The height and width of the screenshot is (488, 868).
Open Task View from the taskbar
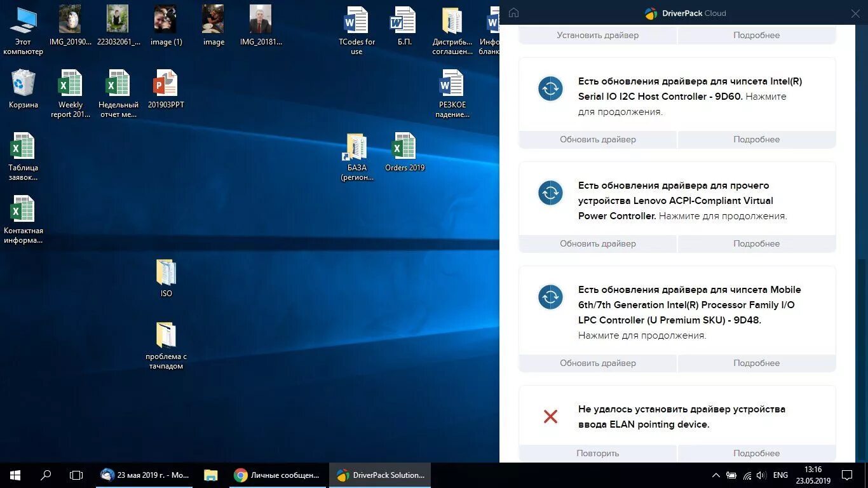tap(76, 475)
